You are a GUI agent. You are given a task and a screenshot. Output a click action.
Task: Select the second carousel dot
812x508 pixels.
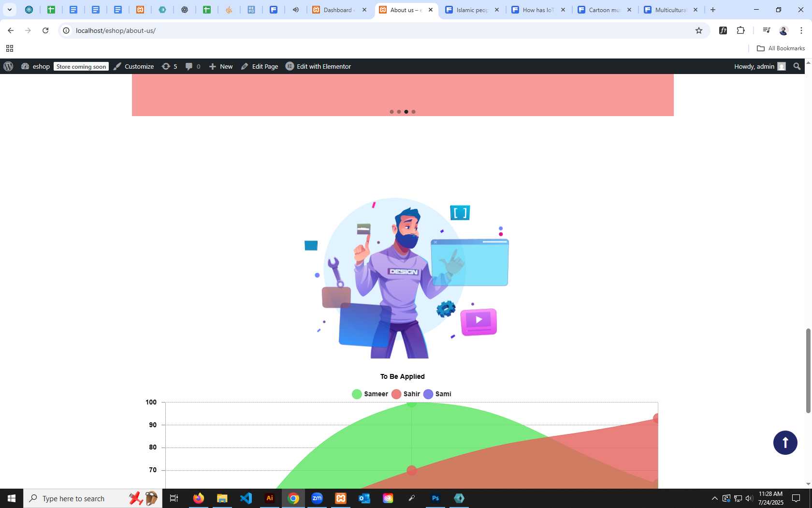pyautogui.click(x=399, y=112)
